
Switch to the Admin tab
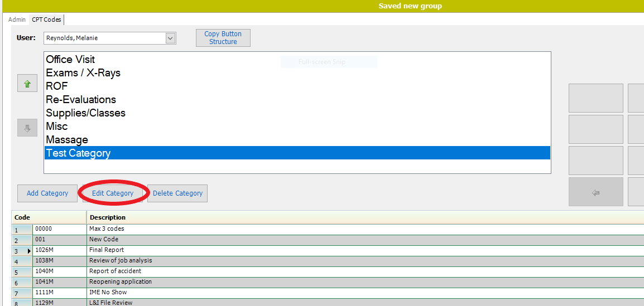(x=17, y=20)
